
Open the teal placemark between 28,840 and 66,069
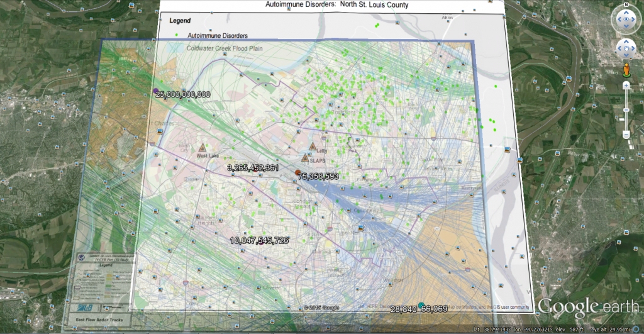coord(421,305)
